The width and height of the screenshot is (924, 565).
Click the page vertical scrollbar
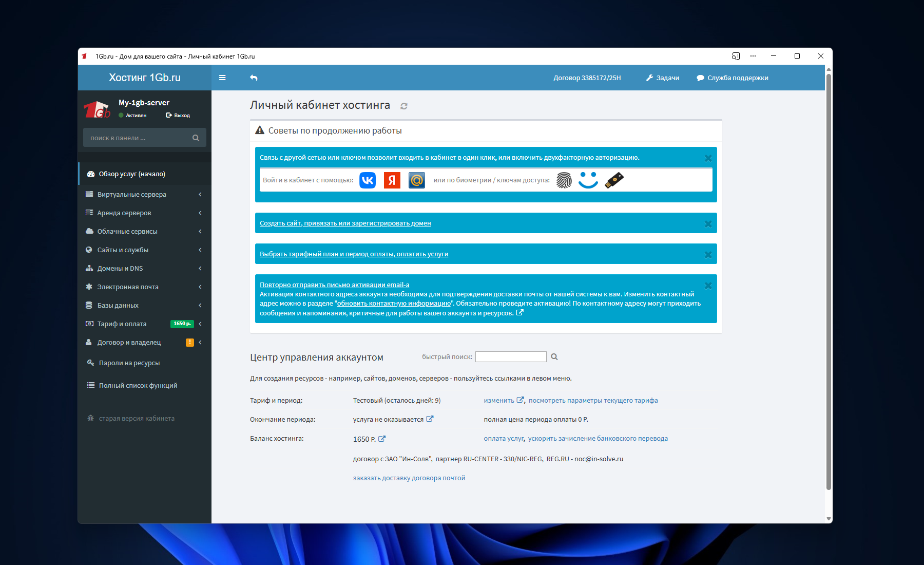(x=829, y=282)
